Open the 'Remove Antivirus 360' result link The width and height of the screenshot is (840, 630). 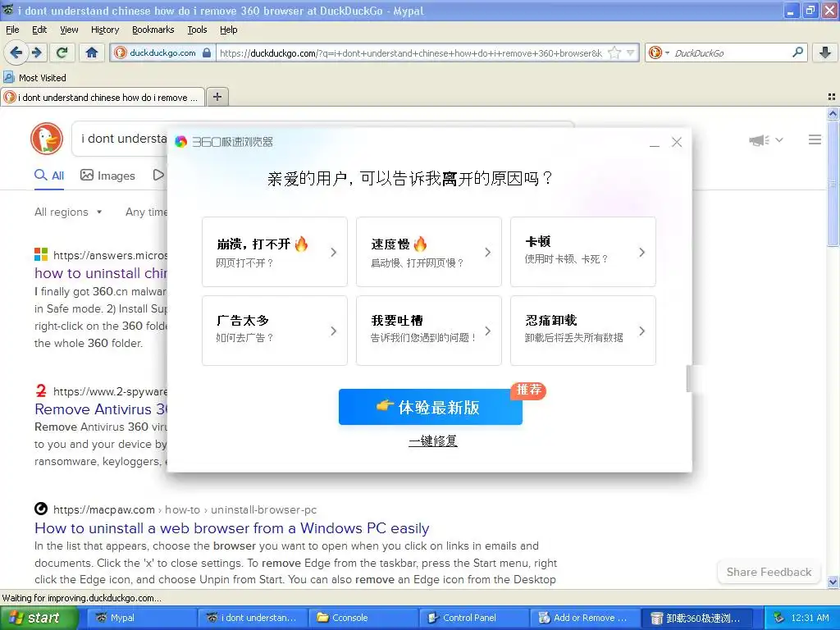pyautogui.click(x=101, y=409)
